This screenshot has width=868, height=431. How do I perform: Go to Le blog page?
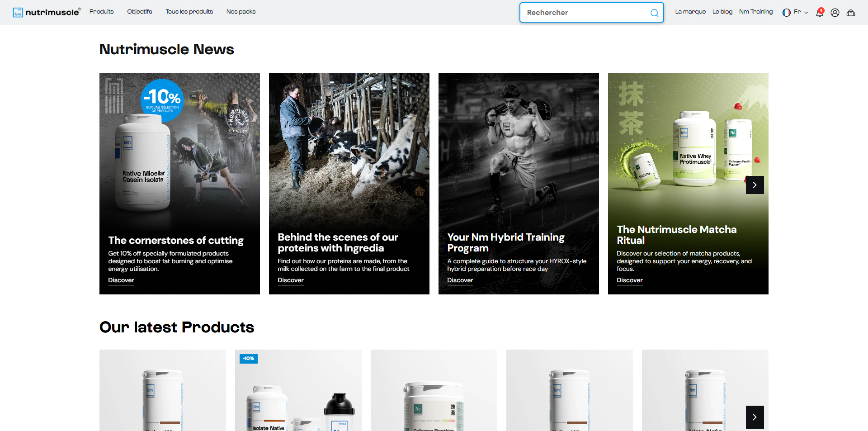(722, 12)
